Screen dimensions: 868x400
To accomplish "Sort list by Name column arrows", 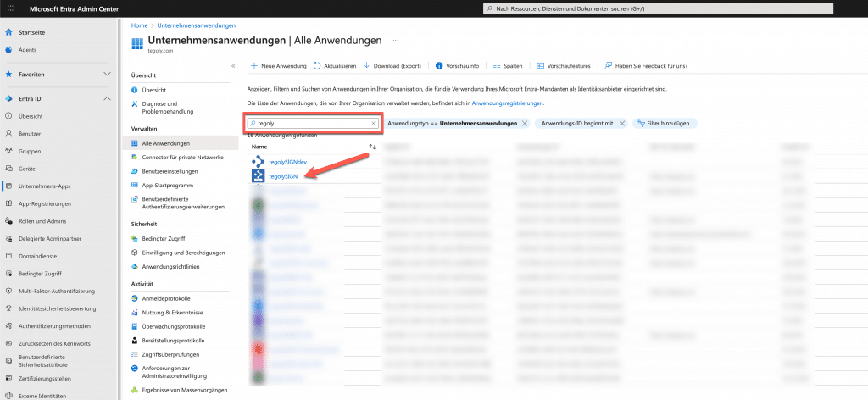I will pyautogui.click(x=371, y=147).
